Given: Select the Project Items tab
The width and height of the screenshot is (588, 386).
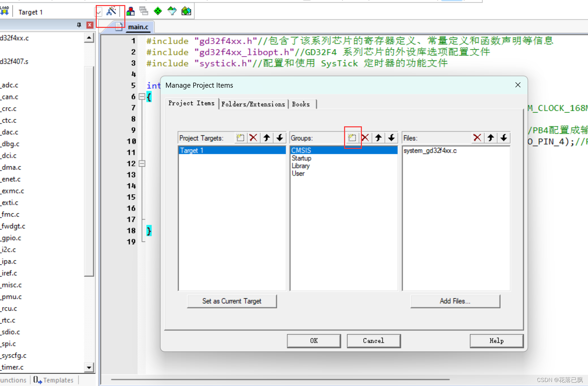Looking at the screenshot, I should click(x=192, y=103).
